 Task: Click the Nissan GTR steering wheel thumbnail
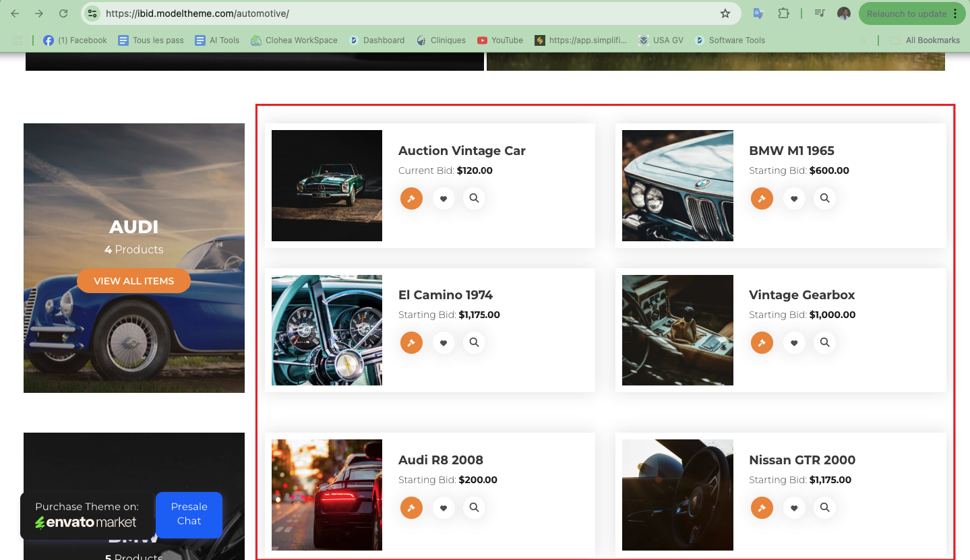click(677, 495)
